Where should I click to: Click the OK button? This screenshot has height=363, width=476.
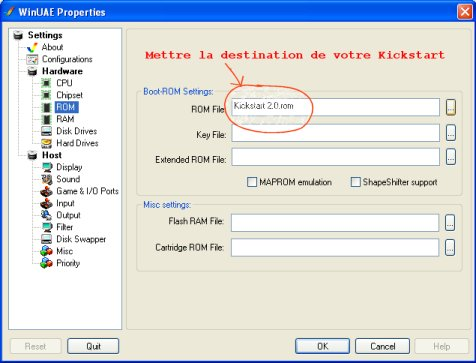pyautogui.click(x=322, y=346)
